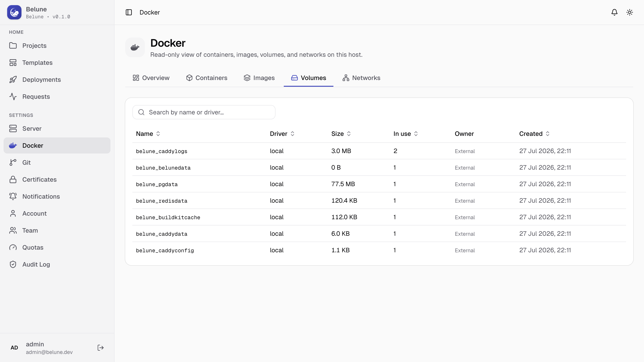The height and width of the screenshot is (362, 644).
Task: Switch to the Containers tab
Action: click(x=207, y=78)
